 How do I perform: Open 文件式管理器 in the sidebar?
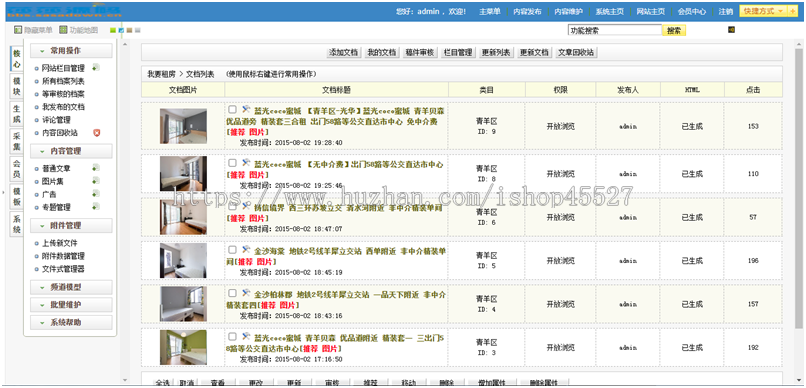pyautogui.click(x=63, y=269)
